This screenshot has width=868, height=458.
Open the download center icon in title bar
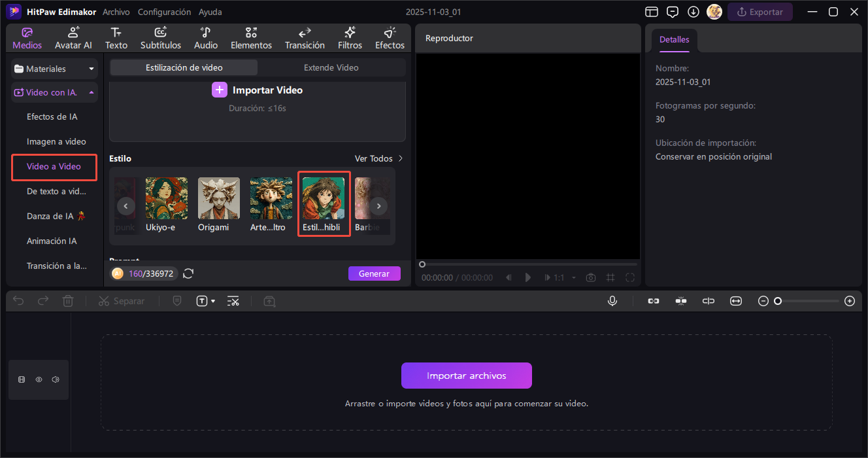(x=693, y=12)
